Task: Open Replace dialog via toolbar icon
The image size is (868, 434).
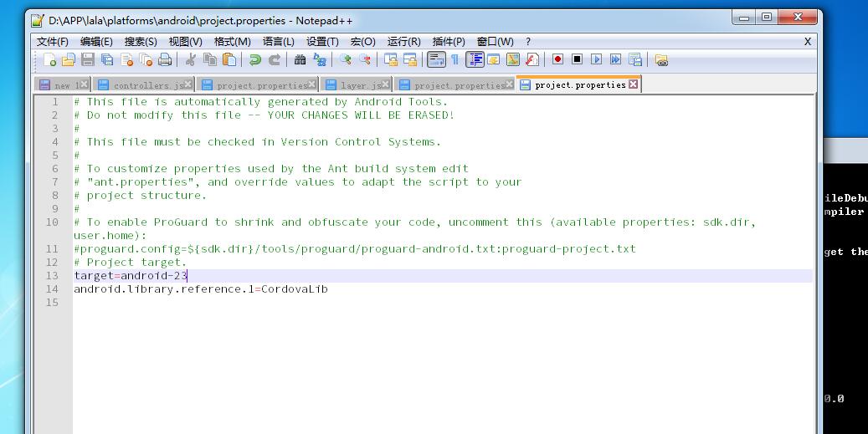Action: click(320, 59)
